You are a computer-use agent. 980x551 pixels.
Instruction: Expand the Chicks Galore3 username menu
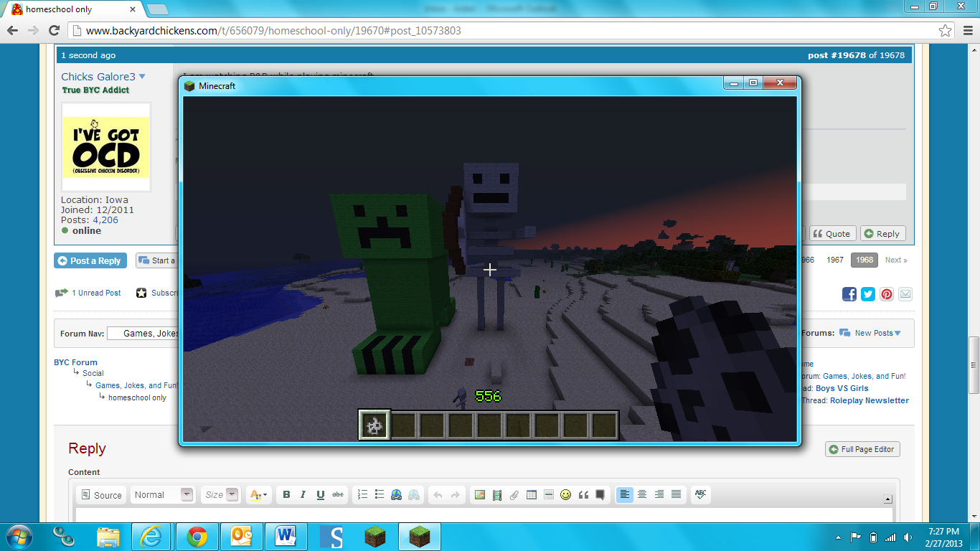pos(142,77)
